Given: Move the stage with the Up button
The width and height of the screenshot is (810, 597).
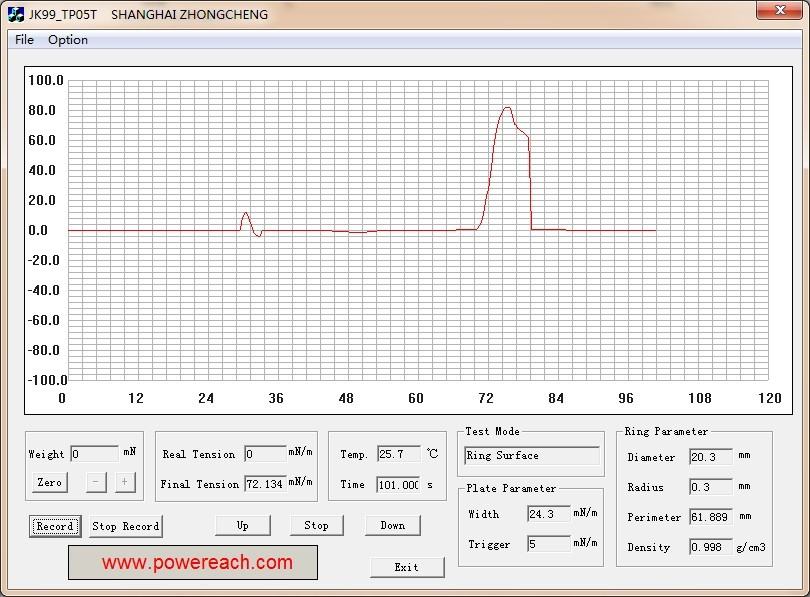Looking at the screenshot, I should click(243, 525).
